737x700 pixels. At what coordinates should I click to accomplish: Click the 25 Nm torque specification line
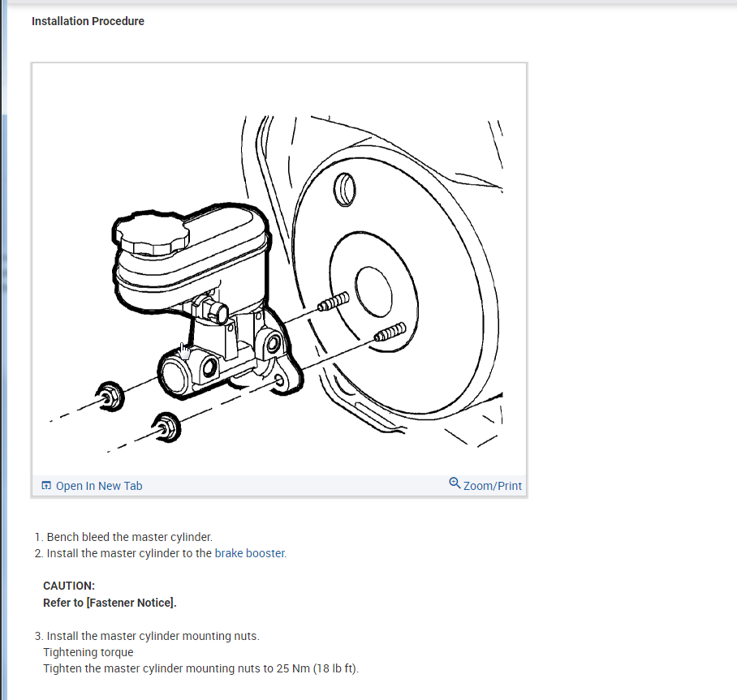point(201,668)
